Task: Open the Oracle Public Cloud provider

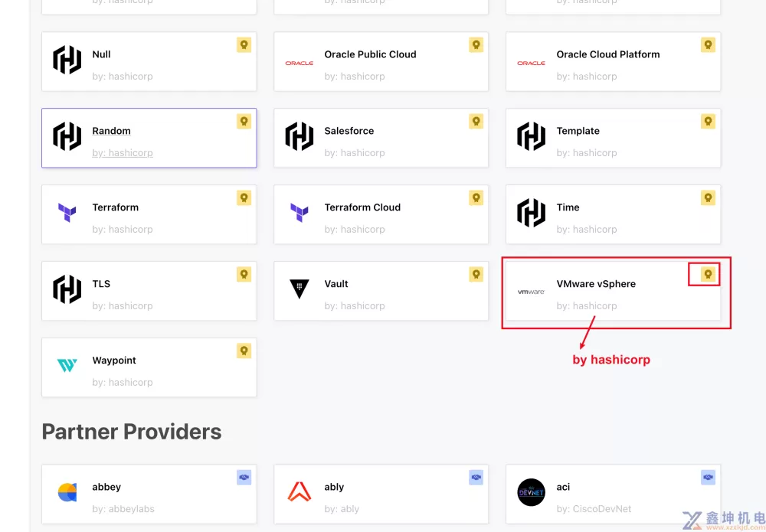Action: 370,54
